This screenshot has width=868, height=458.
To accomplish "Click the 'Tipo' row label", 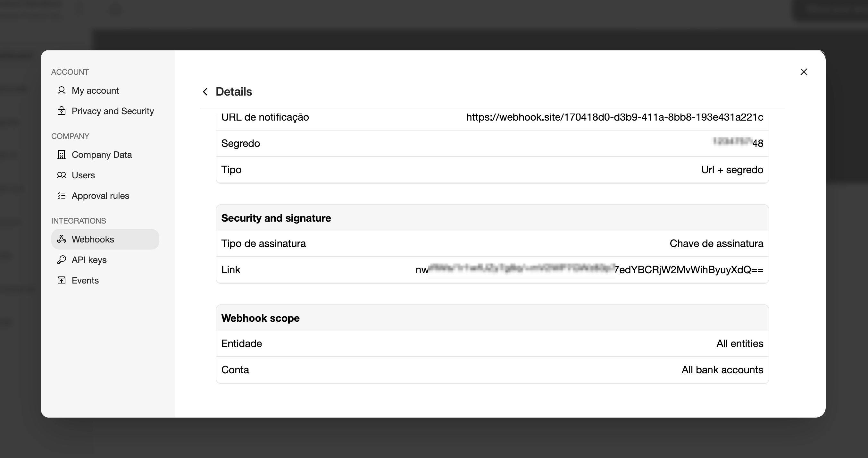I will [231, 170].
